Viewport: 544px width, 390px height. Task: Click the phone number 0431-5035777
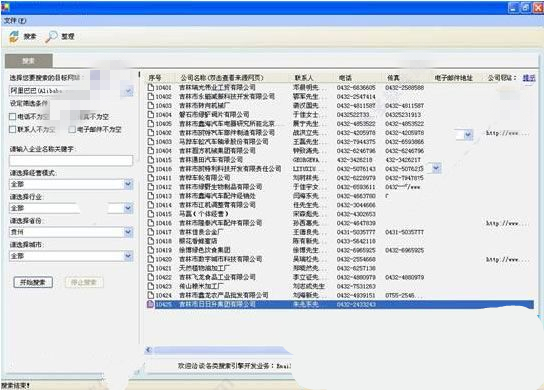[x=356, y=232]
